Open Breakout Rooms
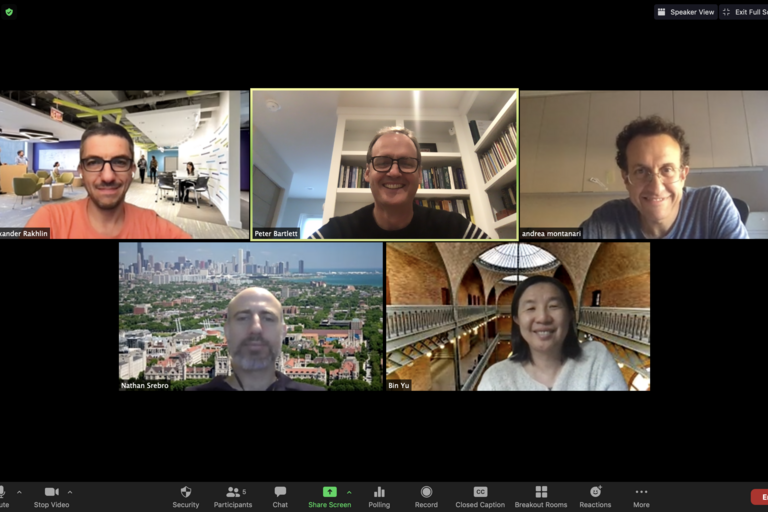Screen dimensions: 768x512 (x=541, y=496)
